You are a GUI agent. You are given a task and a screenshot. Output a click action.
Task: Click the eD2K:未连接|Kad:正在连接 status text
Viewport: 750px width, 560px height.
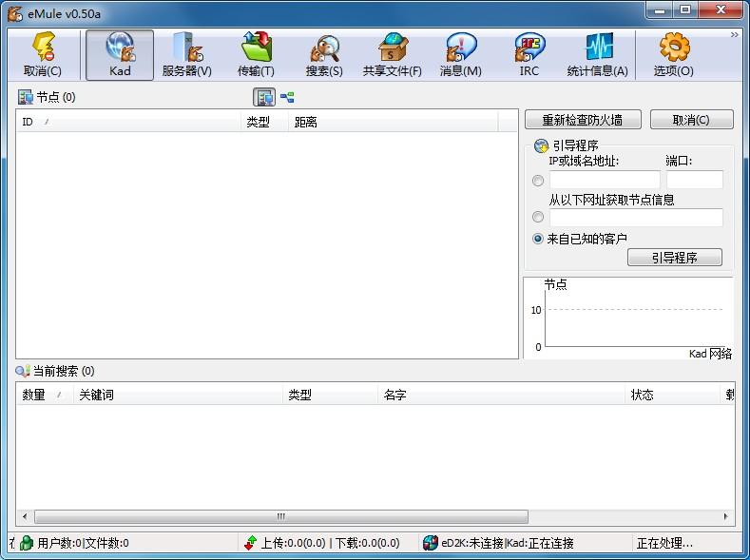508,543
